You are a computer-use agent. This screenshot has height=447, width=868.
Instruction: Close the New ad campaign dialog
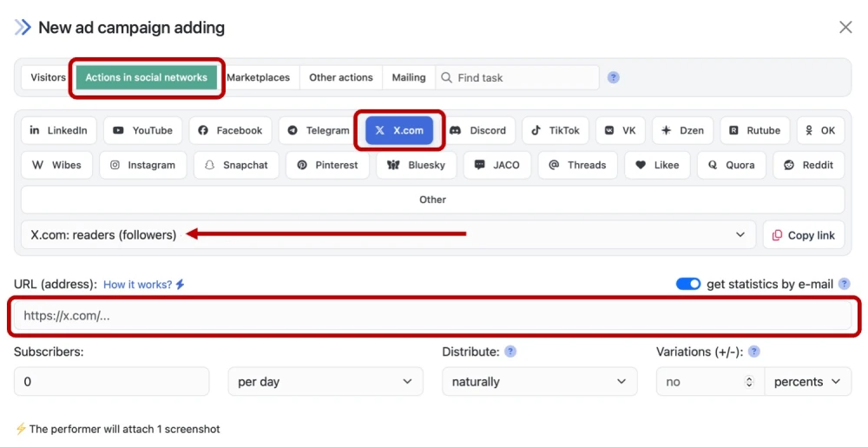coord(845,27)
